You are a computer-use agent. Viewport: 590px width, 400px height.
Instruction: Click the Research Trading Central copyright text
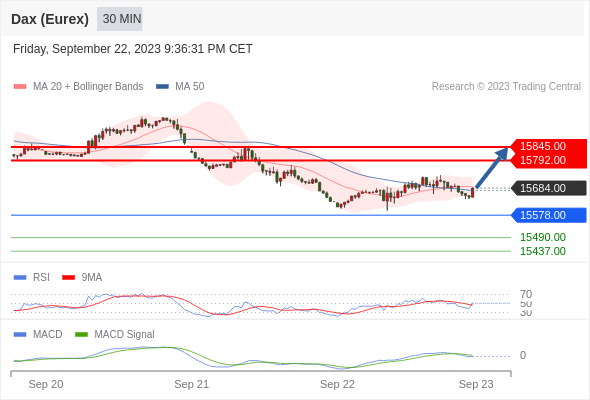pos(506,87)
